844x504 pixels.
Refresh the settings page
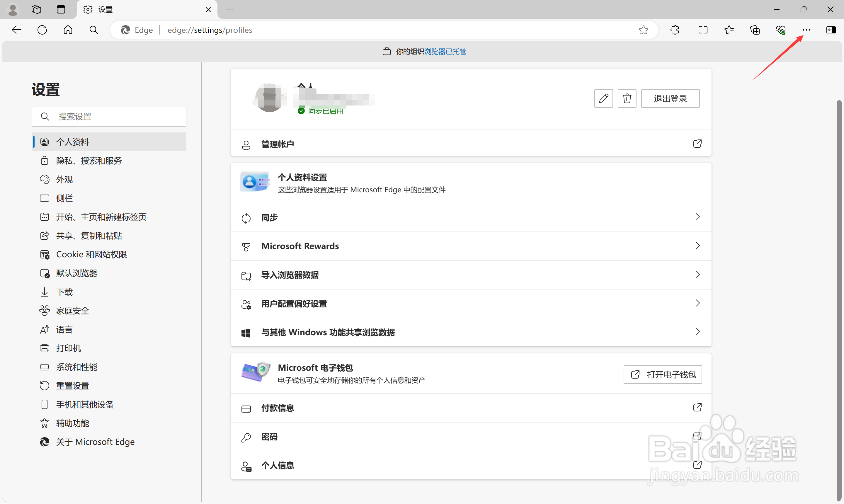tap(42, 30)
